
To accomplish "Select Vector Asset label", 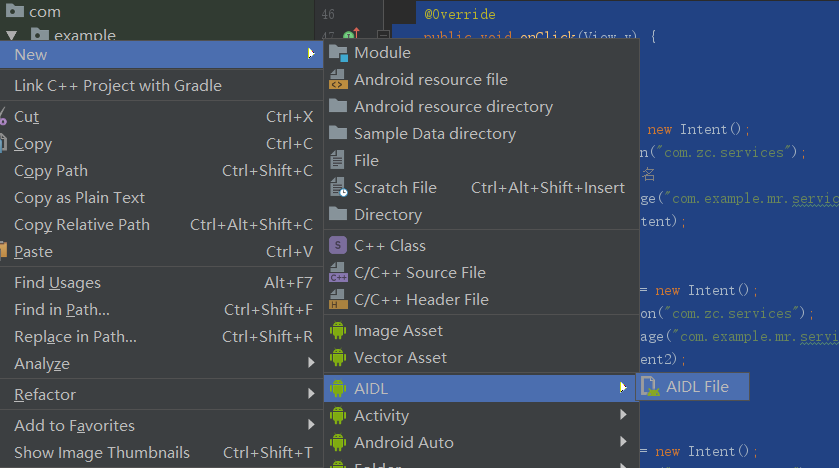I will pyautogui.click(x=400, y=358).
